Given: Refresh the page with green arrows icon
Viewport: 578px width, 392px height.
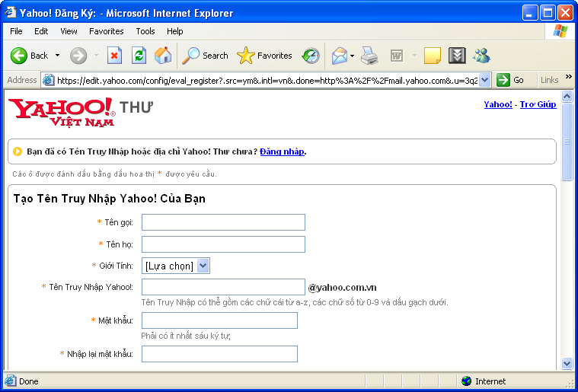Looking at the screenshot, I should 139,56.
